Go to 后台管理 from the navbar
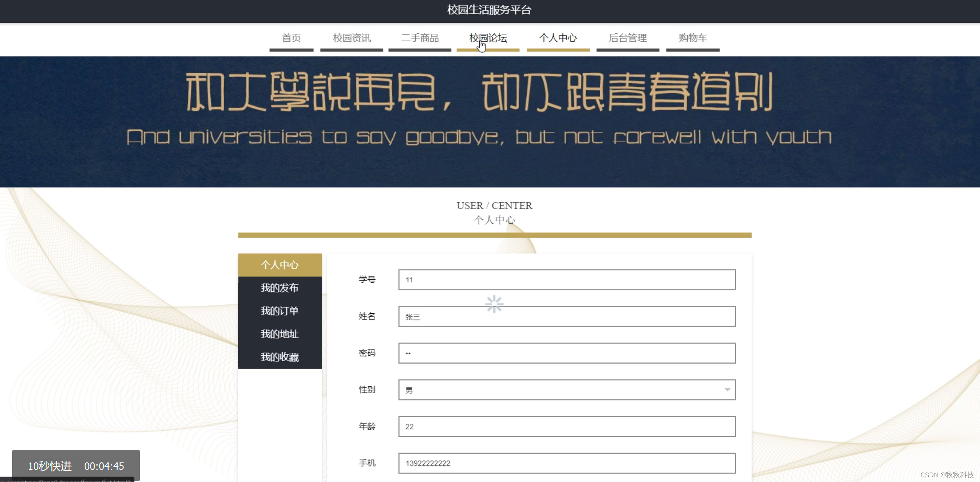The width and height of the screenshot is (980, 482). [x=628, y=38]
